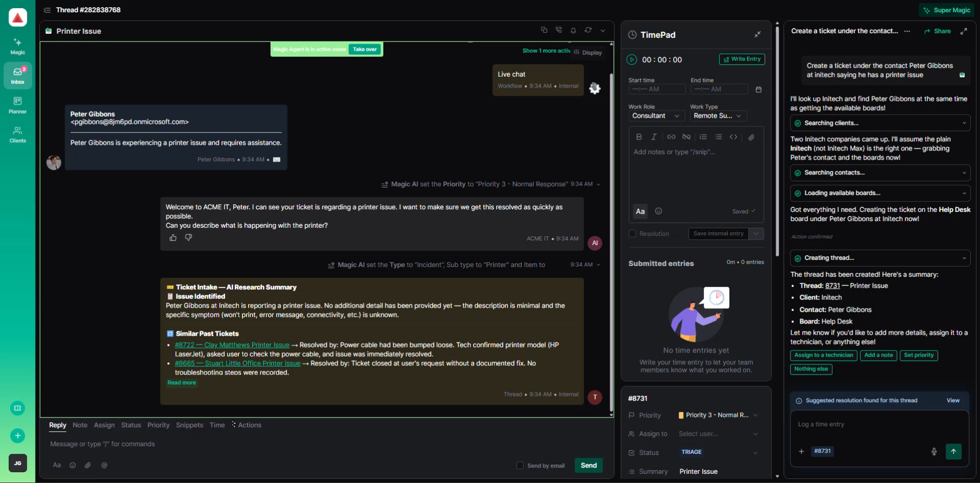Screen dimensions: 980x483
Task: Click the notification bell in Printer Issue header
Action: tap(573, 30)
